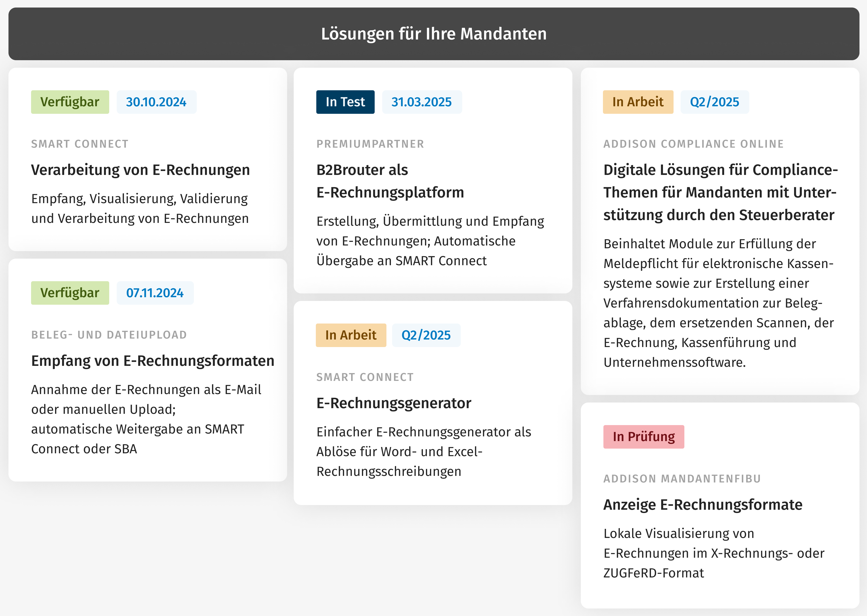
Task: Open Empfang von E-Rechnungsformaten title
Action: click(x=153, y=361)
